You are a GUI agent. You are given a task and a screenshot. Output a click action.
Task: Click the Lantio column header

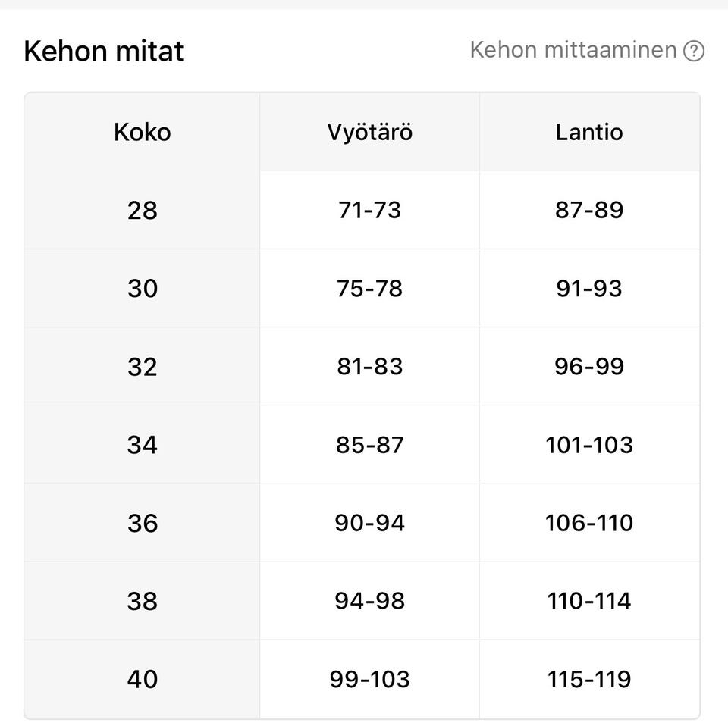coord(589,132)
